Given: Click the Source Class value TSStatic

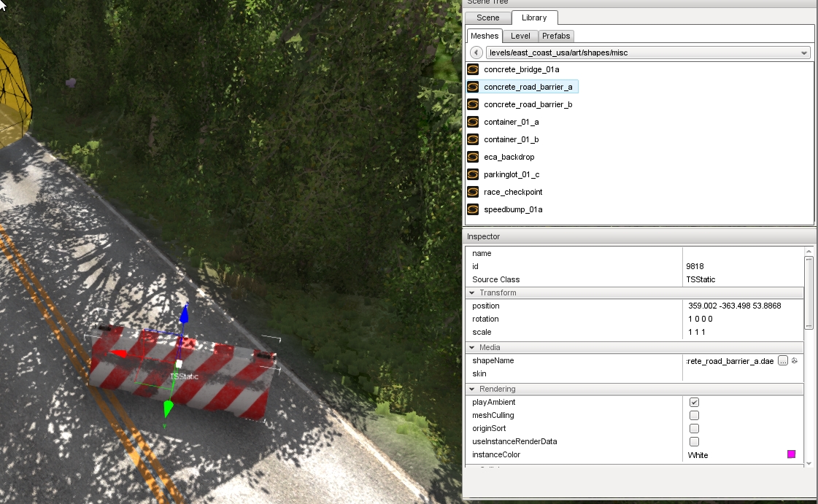Looking at the screenshot, I should (x=701, y=279).
